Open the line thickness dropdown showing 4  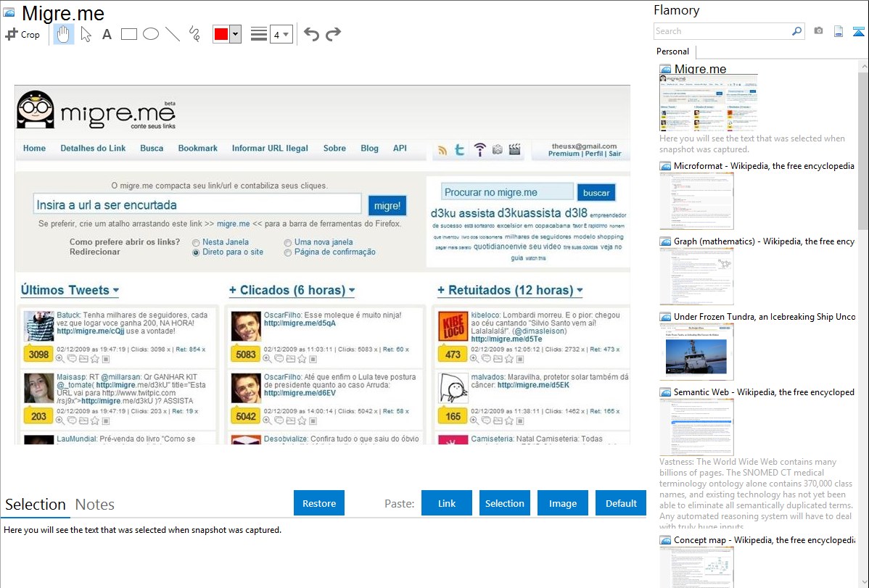click(281, 34)
